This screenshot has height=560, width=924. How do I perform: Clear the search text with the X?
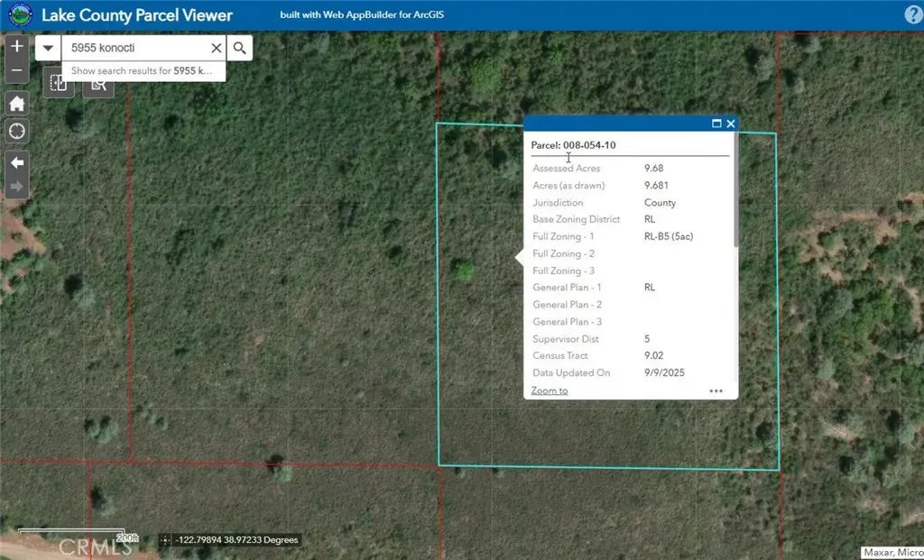point(217,48)
